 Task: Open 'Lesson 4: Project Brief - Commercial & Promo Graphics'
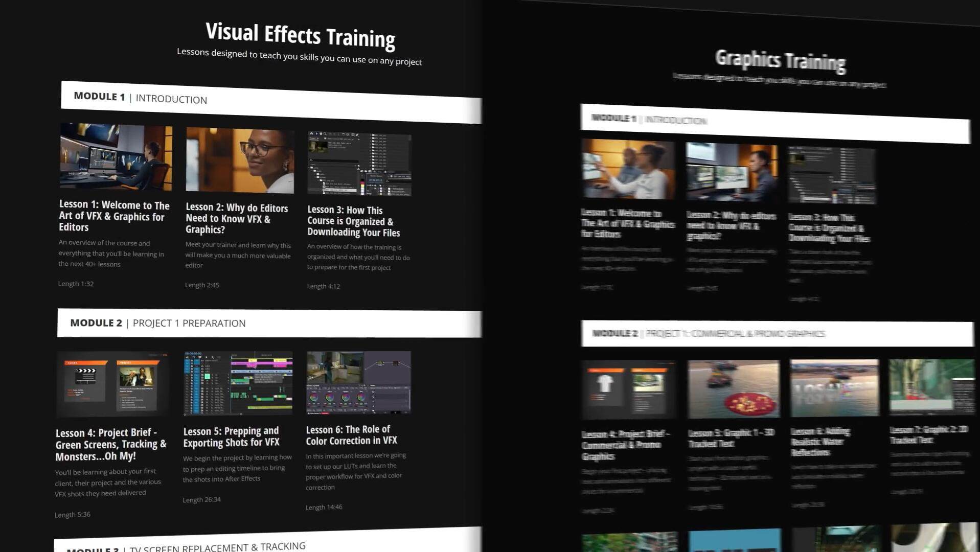click(x=626, y=445)
